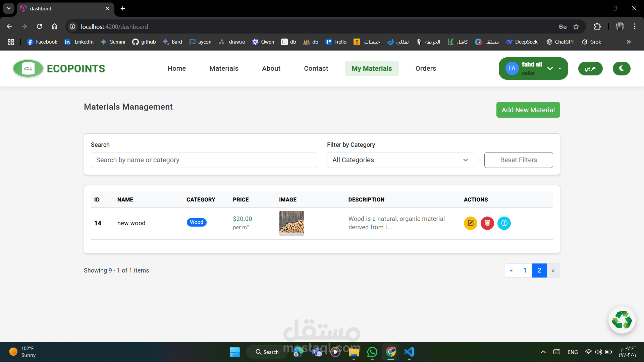Delete the new wood material
644x362 pixels.
pos(487,223)
